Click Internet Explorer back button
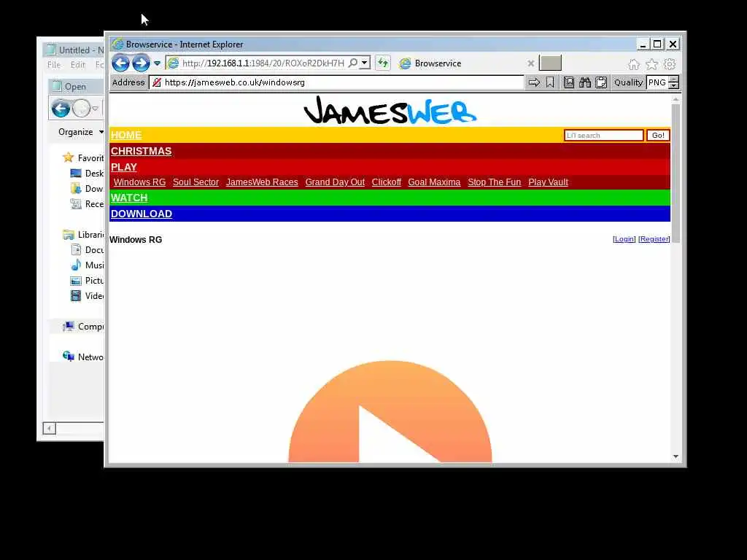 120,63
